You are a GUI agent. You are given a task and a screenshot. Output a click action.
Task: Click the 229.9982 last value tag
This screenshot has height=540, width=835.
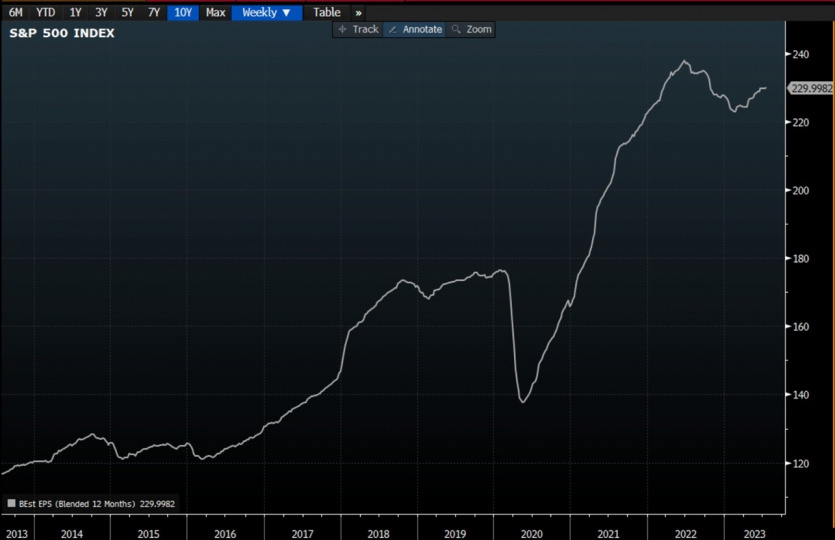tap(811, 88)
